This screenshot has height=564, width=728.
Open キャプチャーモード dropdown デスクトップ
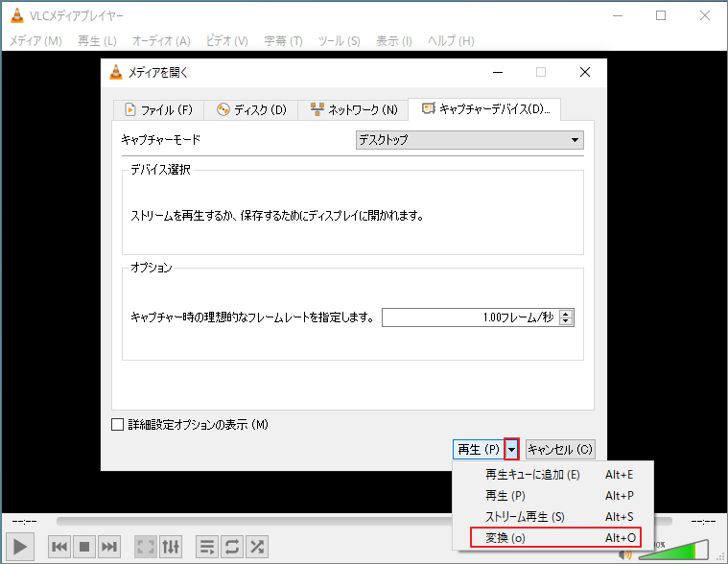pos(469,140)
